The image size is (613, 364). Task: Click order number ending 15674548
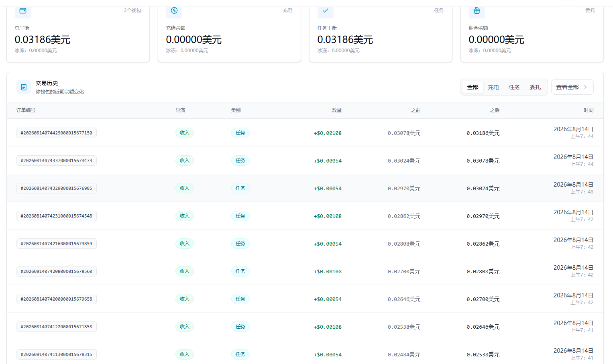[57, 216]
